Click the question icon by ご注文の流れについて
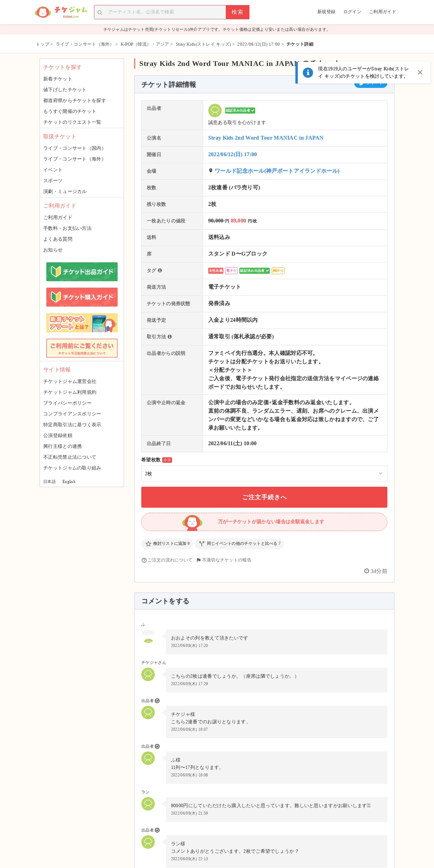 pos(144,560)
